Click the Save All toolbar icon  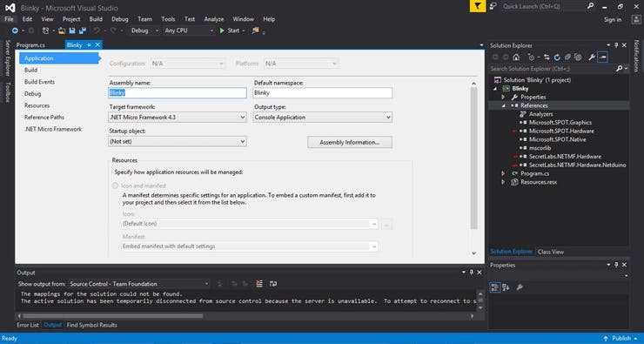click(x=83, y=30)
